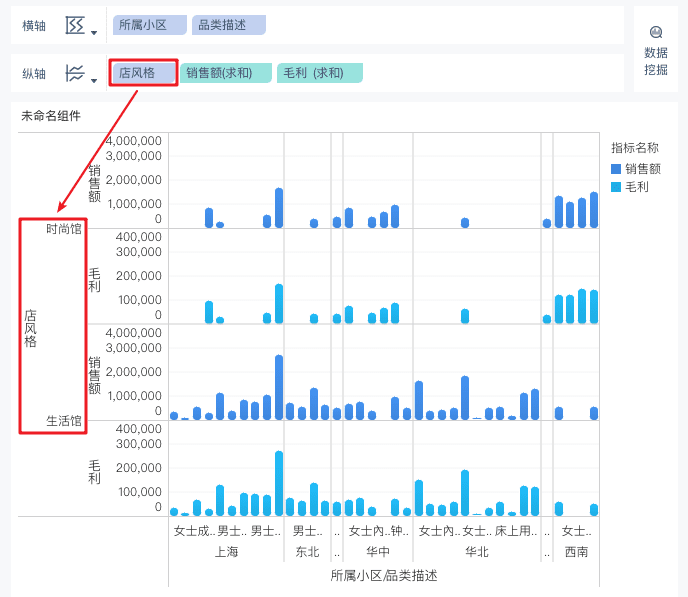
Task: Click the 未命名组件 component title
Action: coord(51,116)
